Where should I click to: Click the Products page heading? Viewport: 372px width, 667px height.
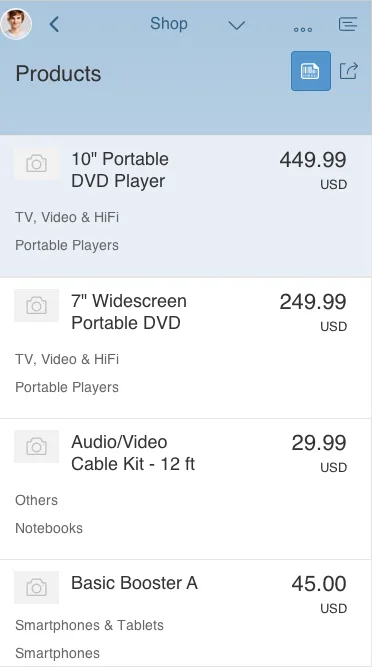58,74
